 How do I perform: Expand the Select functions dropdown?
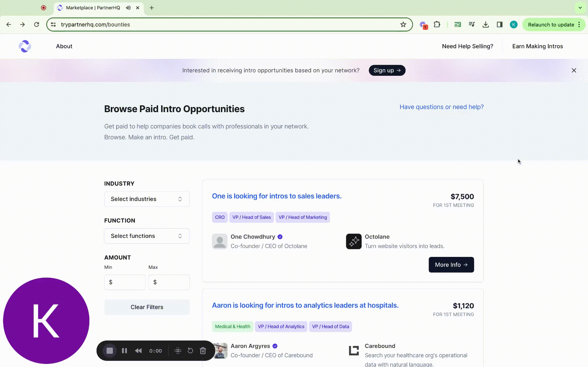[147, 236]
